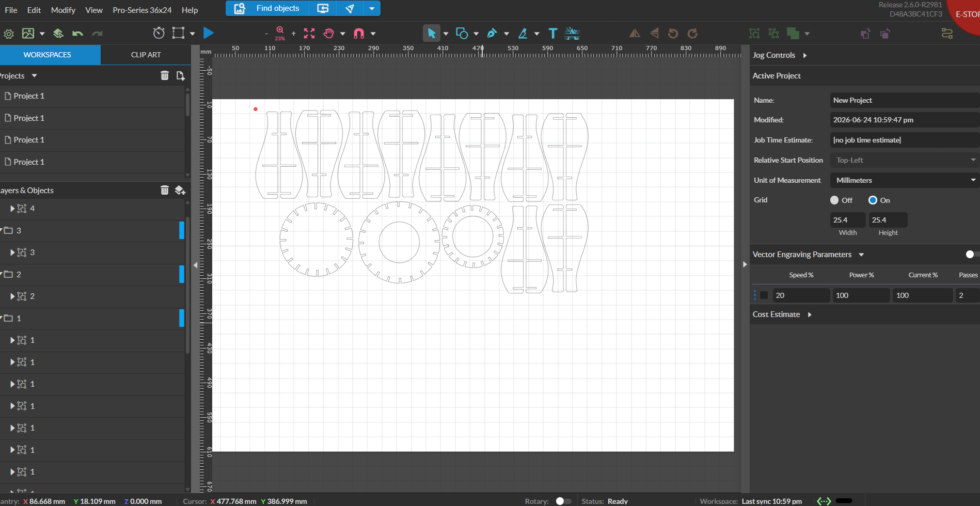Toggle the blue marker on layer 1 folder

[x=182, y=318]
